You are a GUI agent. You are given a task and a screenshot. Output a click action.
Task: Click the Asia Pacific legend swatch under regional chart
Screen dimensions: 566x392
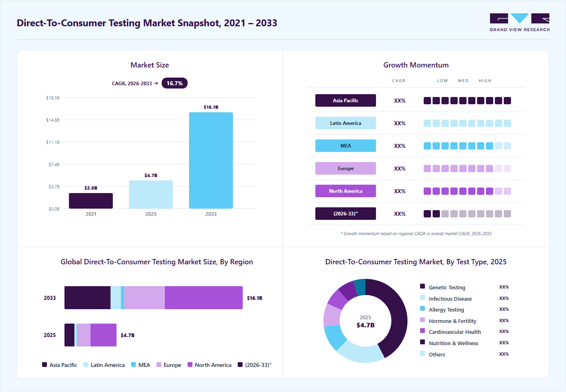[44, 365]
